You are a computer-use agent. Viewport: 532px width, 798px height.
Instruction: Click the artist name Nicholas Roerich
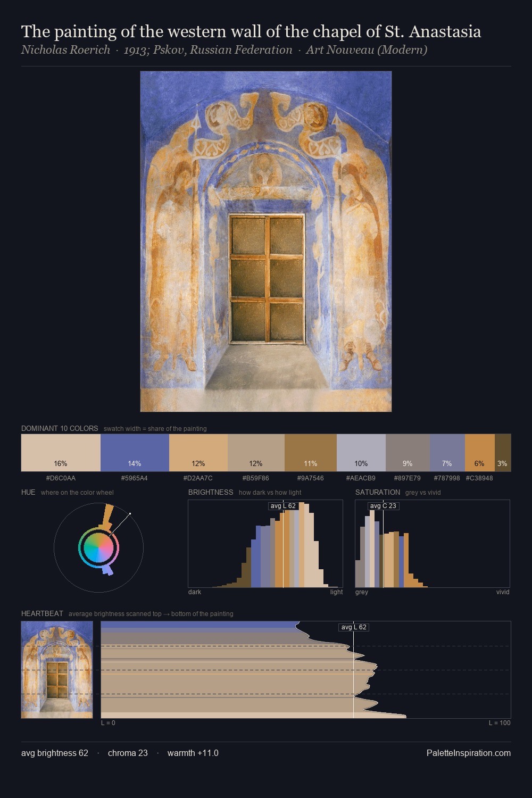(65, 50)
